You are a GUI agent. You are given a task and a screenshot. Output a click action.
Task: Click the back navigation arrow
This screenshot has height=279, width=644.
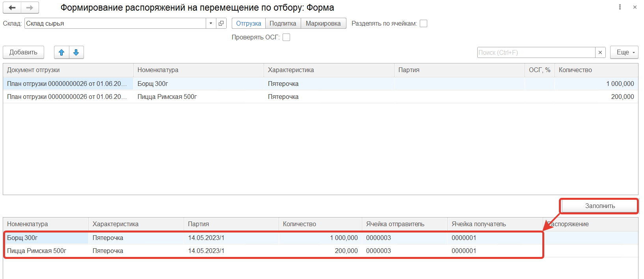pos(12,8)
